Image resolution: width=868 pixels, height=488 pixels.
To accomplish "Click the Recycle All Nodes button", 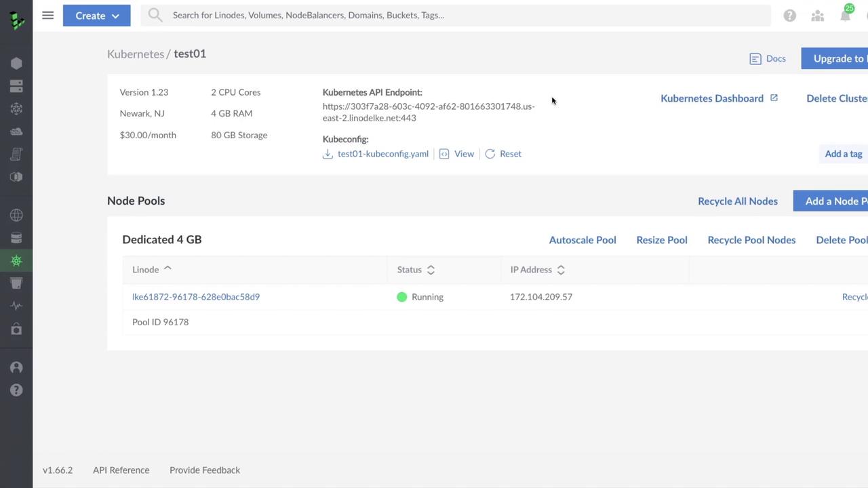I will [737, 201].
